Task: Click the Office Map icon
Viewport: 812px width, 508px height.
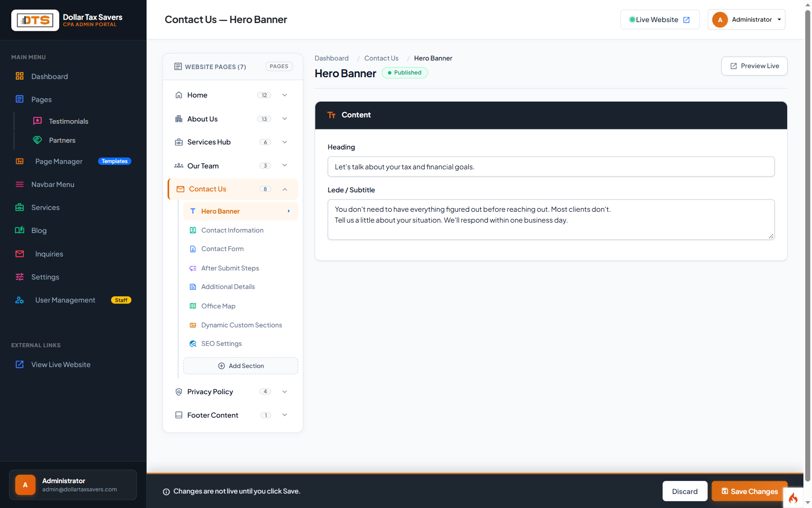Action: [x=193, y=306]
